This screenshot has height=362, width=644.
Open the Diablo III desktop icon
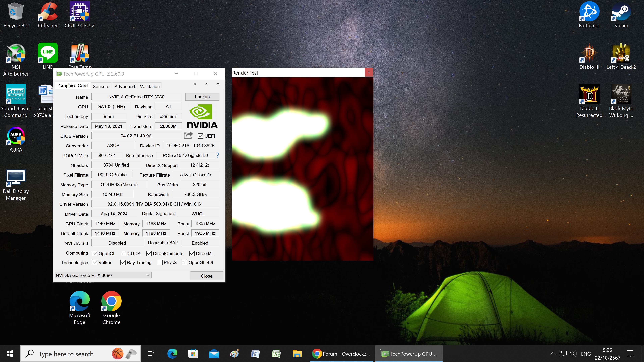pos(589,56)
